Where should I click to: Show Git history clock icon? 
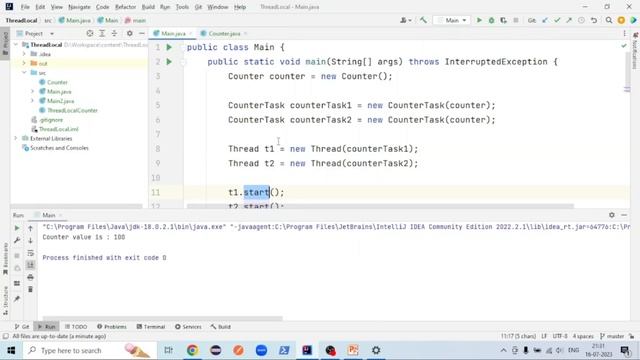(x=581, y=20)
